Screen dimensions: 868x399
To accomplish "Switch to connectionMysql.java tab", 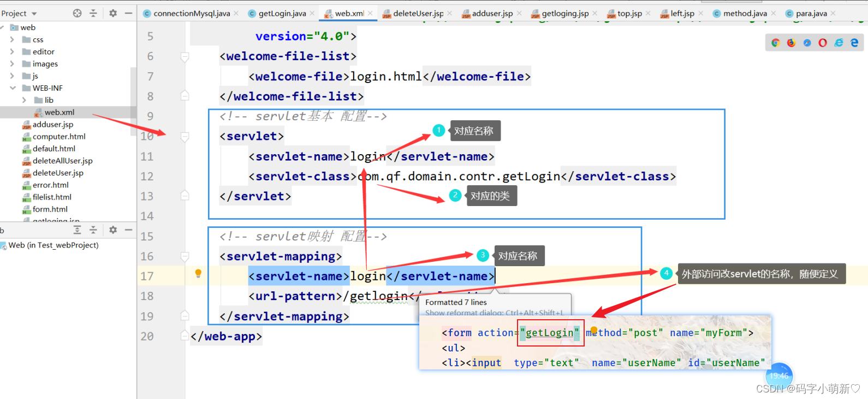I will [x=192, y=13].
